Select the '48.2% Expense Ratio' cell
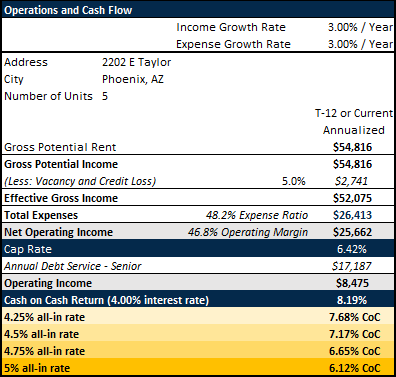This screenshot has height=377, width=396. pos(257,215)
